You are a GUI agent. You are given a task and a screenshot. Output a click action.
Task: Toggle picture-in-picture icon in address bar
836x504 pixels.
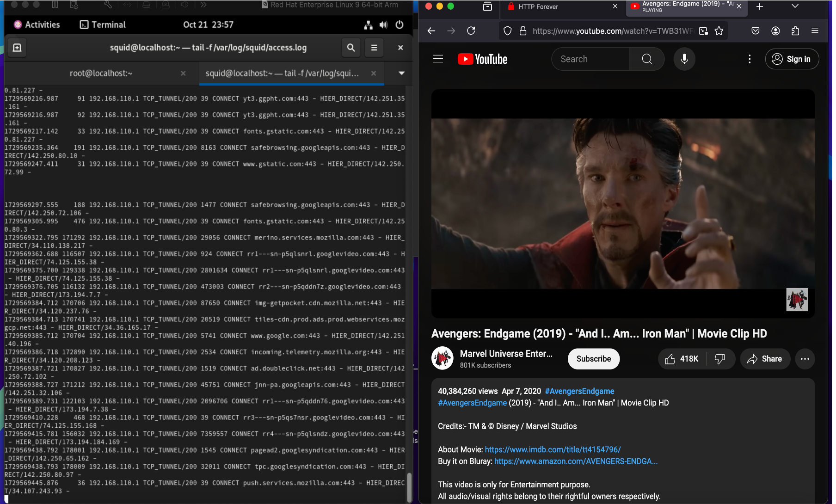coord(703,31)
